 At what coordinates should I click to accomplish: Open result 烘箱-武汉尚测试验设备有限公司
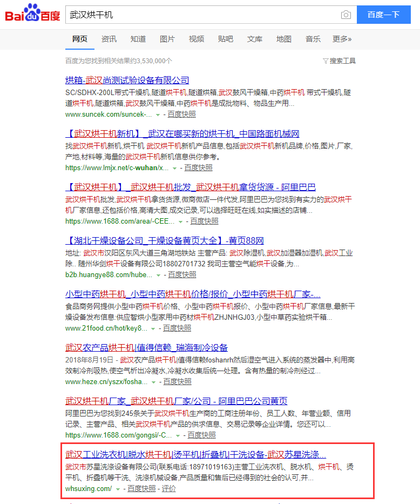pyautogui.click(x=127, y=80)
